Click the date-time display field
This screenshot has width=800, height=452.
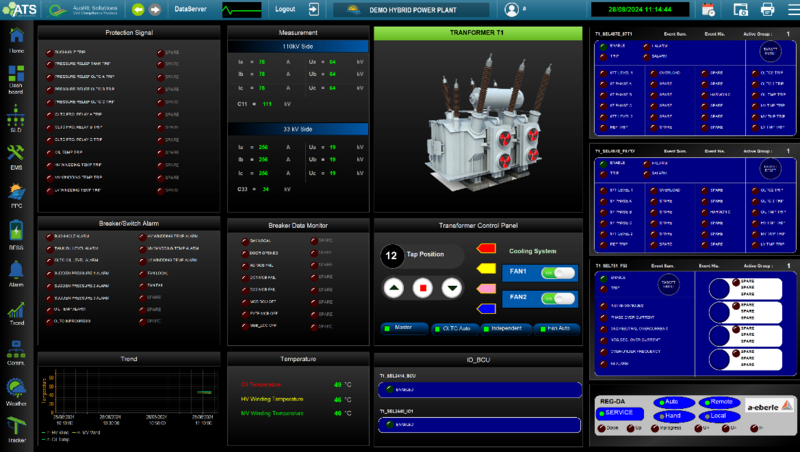(x=640, y=9)
